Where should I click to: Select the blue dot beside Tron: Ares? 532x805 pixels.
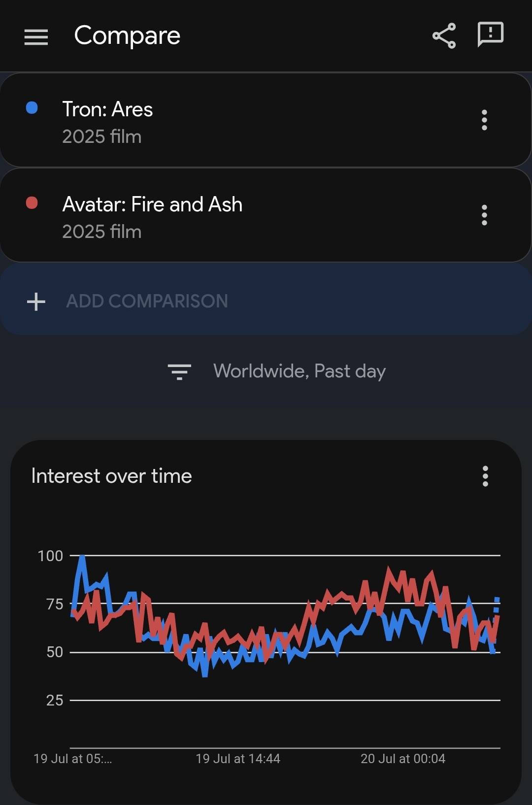(x=32, y=108)
